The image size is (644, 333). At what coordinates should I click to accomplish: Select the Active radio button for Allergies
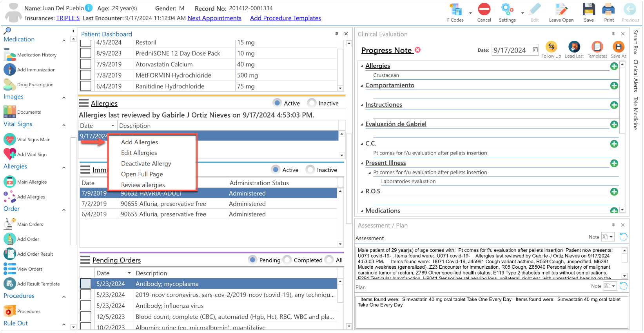pyautogui.click(x=278, y=103)
